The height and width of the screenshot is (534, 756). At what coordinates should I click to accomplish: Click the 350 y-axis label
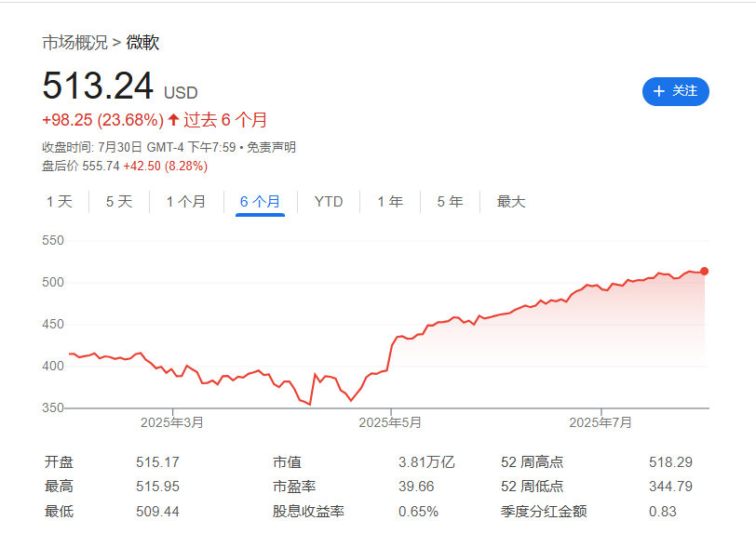(53, 407)
